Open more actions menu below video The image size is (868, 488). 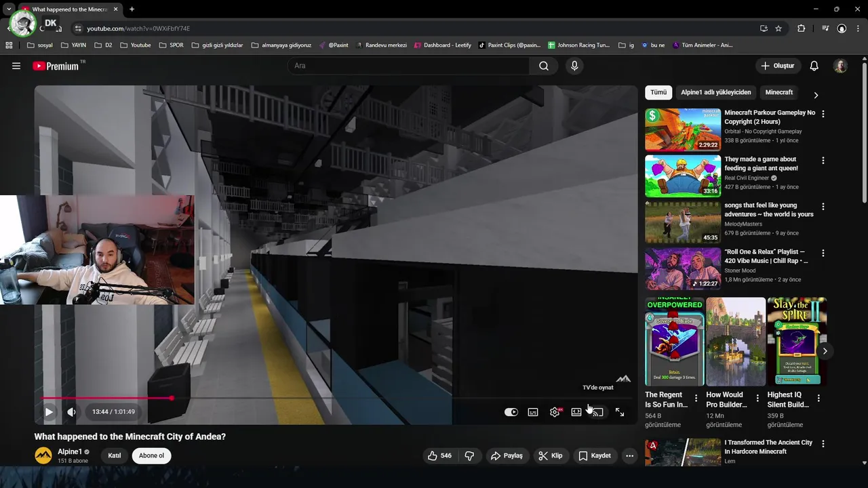[629, 455]
